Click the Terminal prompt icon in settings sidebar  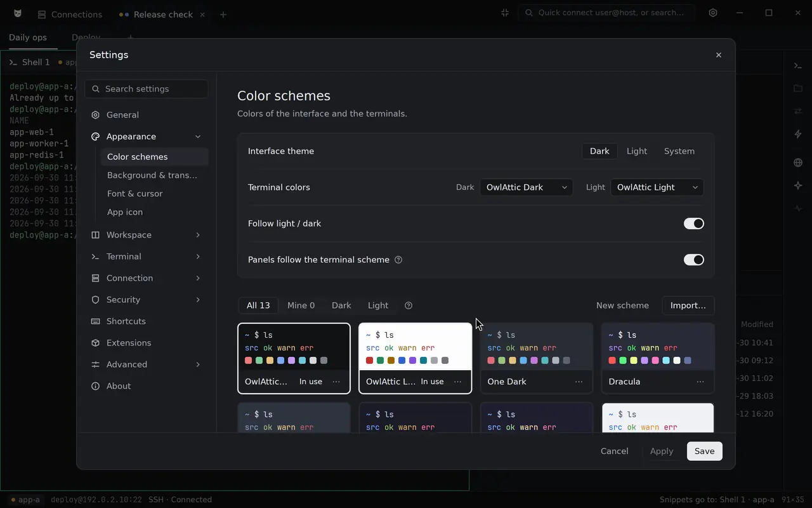[x=95, y=257]
